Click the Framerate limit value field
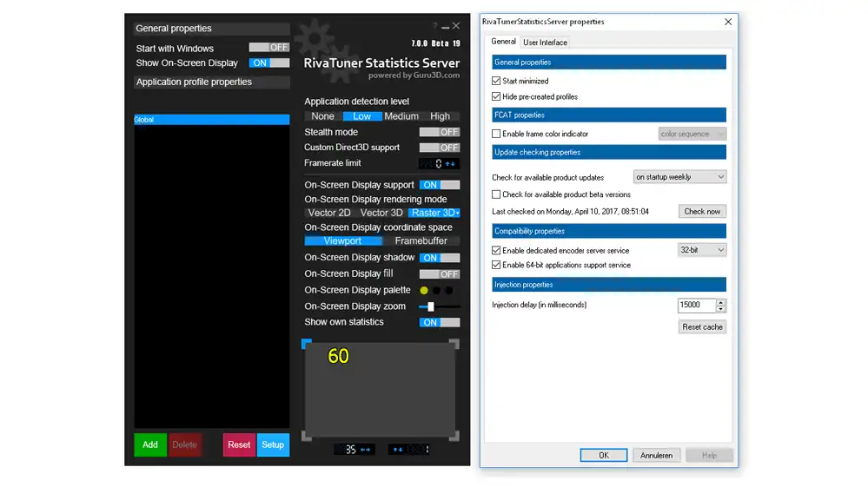Screen dimensions: 868x487 431,163
